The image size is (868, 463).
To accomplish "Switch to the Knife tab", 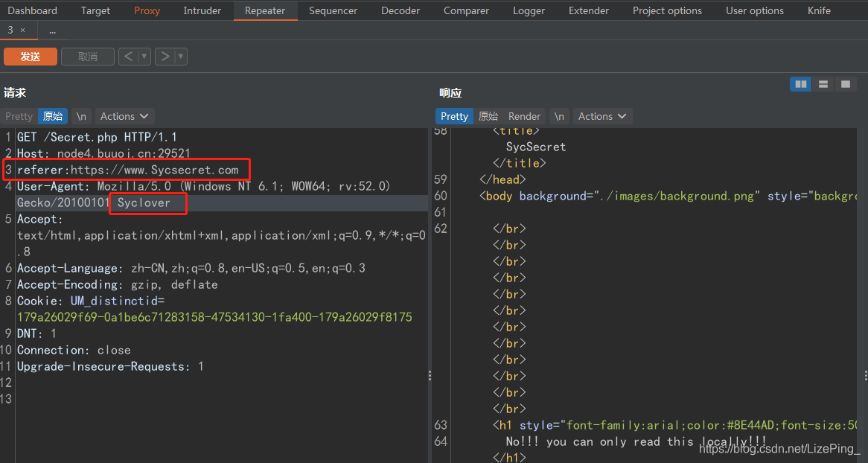I will [819, 10].
